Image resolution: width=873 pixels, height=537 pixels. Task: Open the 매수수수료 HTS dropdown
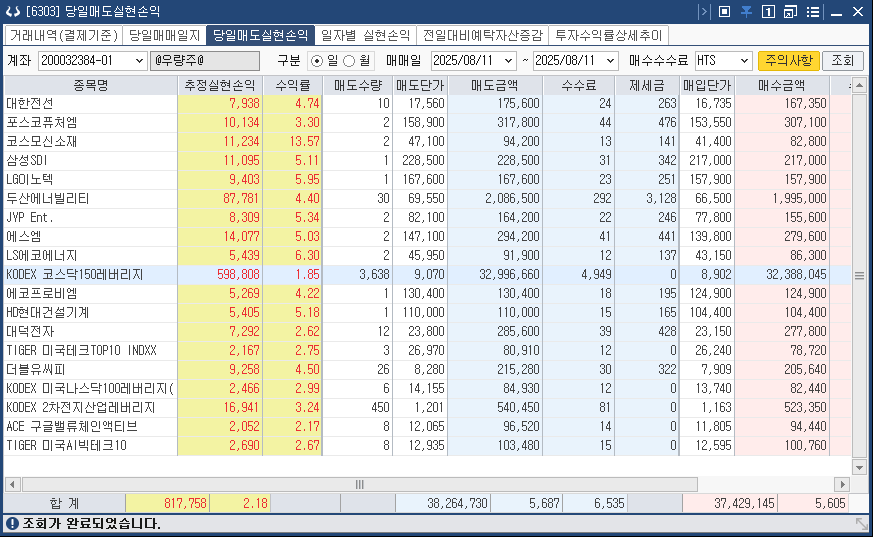tap(744, 61)
